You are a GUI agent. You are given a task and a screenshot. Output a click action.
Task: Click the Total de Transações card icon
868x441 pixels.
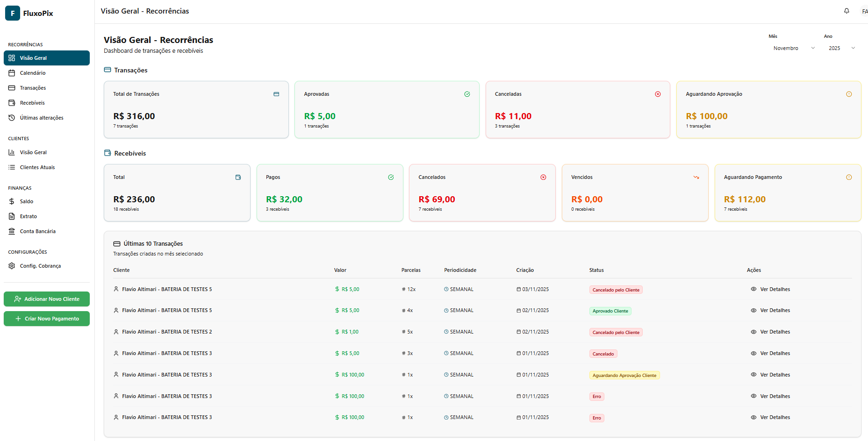pyautogui.click(x=276, y=94)
